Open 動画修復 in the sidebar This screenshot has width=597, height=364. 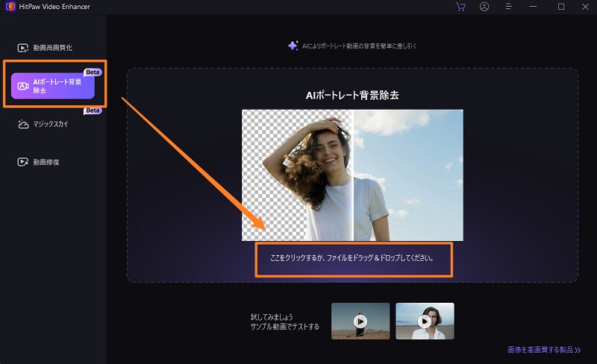(46, 162)
